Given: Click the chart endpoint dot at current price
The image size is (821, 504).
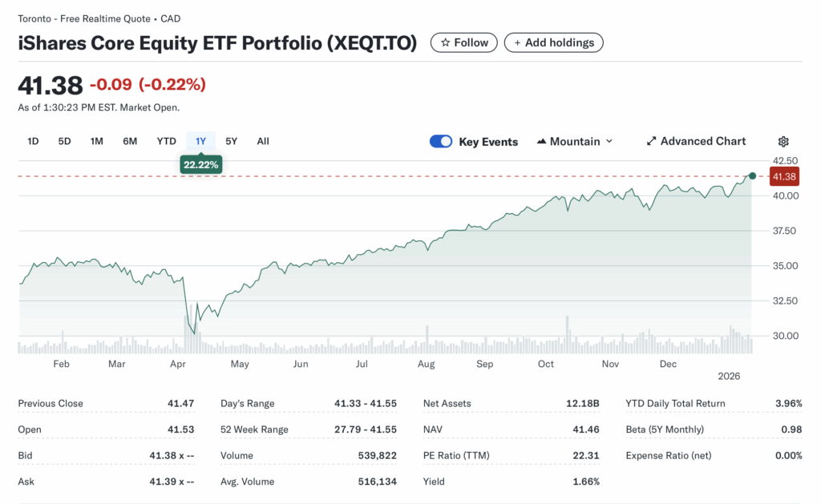Looking at the screenshot, I should tap(752, 175).
